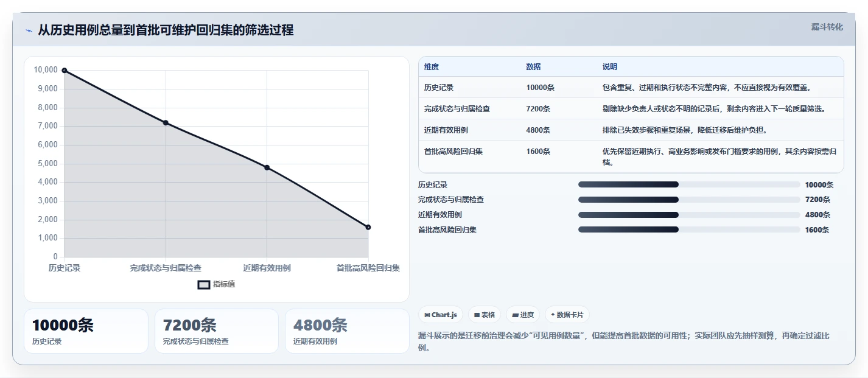Screen dimensions: 868x378
Task: Click the chart data point for 首批高风险回归集
Action: click(368, 227)
